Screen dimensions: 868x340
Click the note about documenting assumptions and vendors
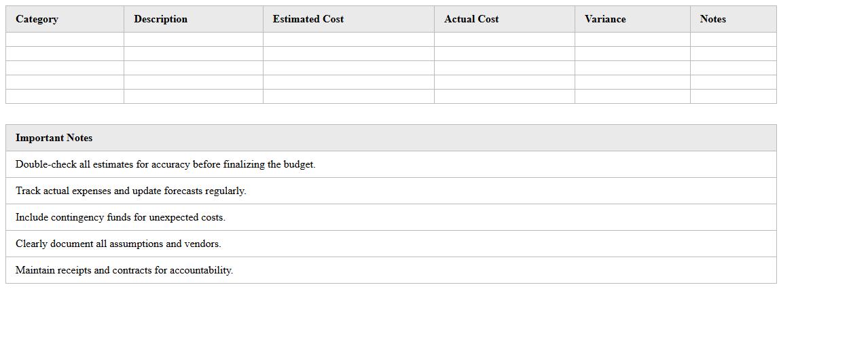[118, 244]
